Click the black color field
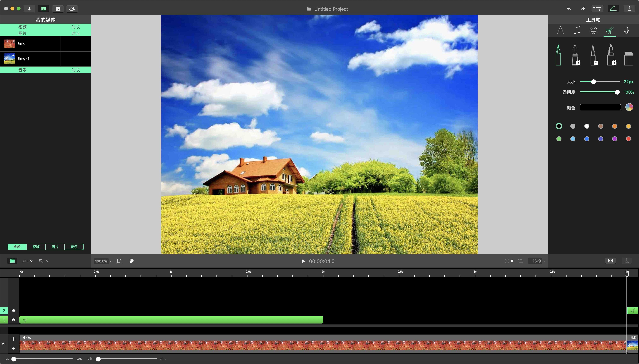 coord(600,107)
